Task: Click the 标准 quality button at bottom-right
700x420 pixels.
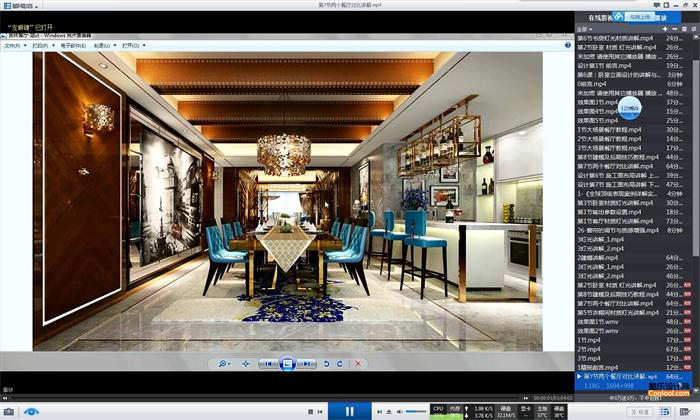Action: tap(638, 412)
